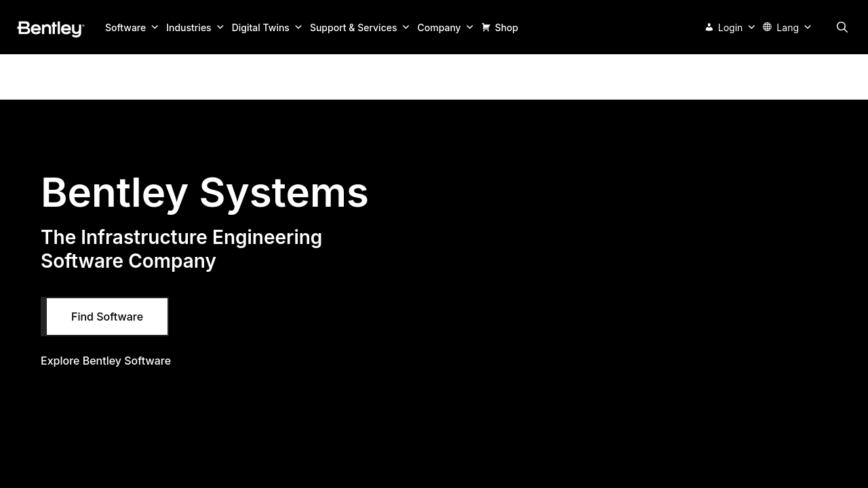This screenshot has height=488, width=868.
Task: Expand the Login chevron arrow
Action: click(x=751, y=28)
